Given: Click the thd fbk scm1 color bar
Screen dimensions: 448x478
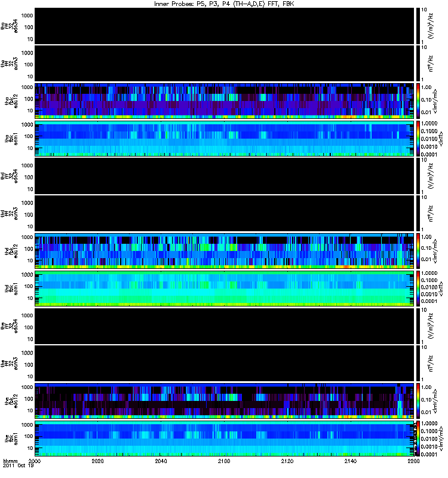Looking at the screenshot, I should 418,289.
